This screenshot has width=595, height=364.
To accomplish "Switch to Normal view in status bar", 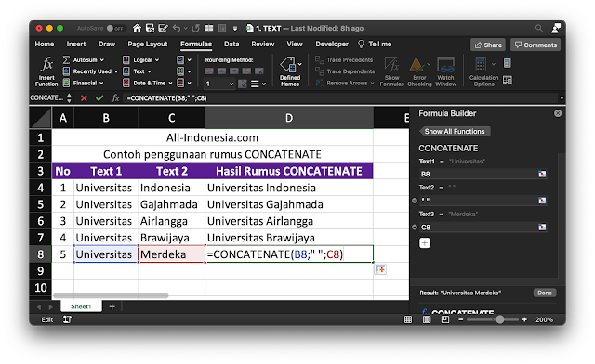I will tap(408, 319).
